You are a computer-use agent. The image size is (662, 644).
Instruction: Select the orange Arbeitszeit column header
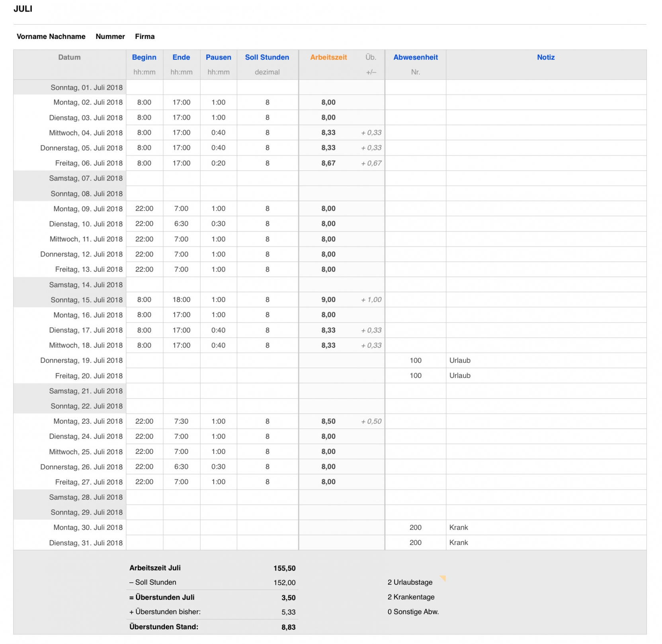click(328, 57)
